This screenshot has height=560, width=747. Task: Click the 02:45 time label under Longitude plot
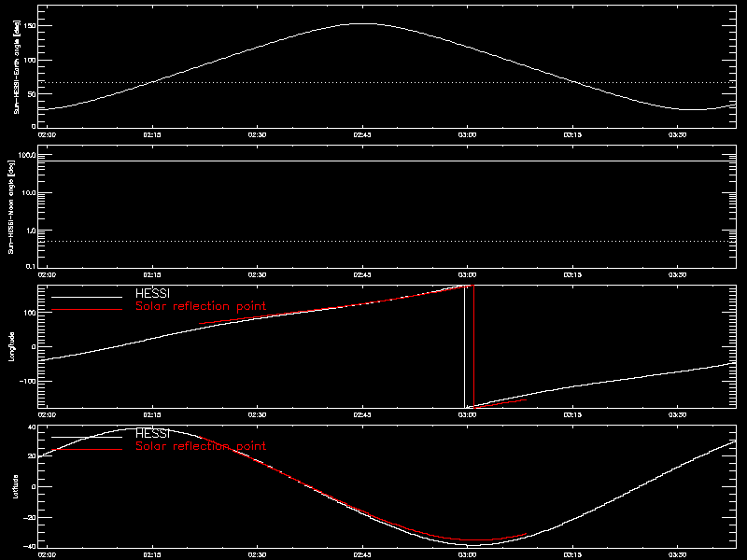(x=362, y=414)
